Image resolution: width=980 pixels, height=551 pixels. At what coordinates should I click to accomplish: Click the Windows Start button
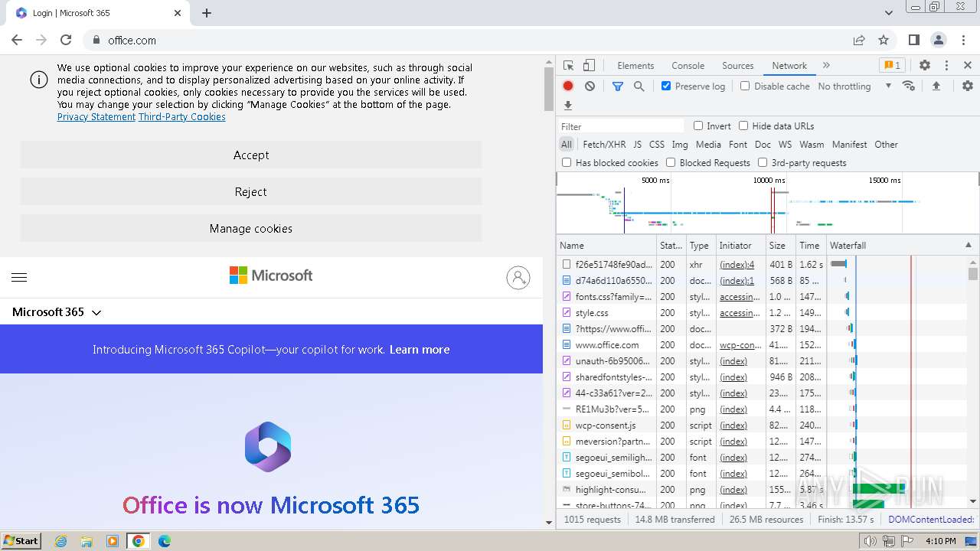click(21, 541)
